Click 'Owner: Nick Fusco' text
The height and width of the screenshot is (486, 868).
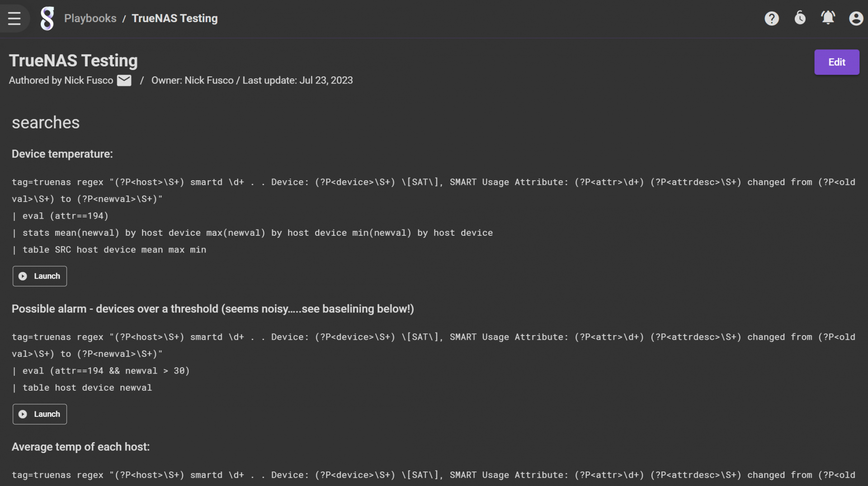(x=193, y=80)
